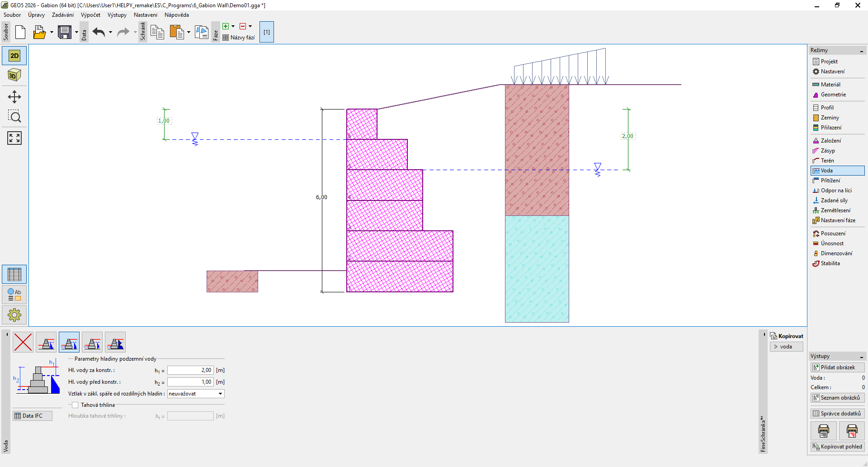Select the pan (move view) tool

pos(14,97)
